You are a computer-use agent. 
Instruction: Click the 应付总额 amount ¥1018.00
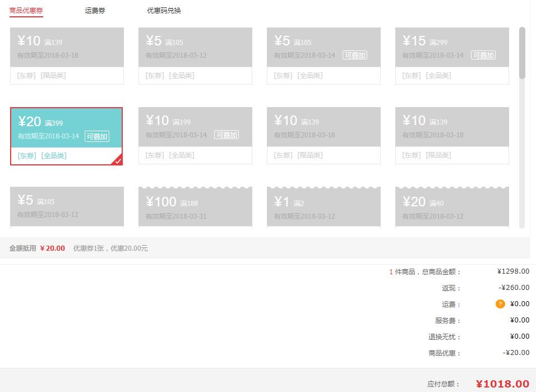[502, 384]
